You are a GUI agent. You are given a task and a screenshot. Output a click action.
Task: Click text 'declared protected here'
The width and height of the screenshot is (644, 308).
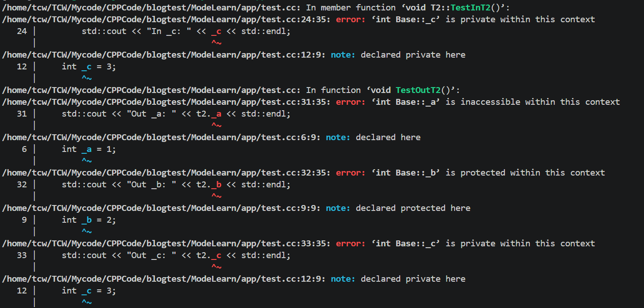(413, 208)
